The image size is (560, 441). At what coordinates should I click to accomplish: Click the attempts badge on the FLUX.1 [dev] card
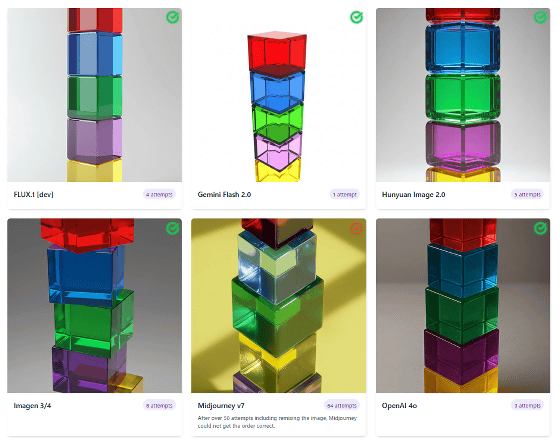click(159, 195)
